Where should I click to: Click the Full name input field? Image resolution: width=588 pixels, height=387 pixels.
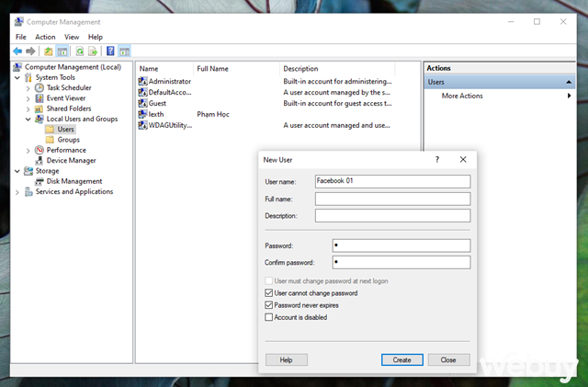(x=392, y=199)
